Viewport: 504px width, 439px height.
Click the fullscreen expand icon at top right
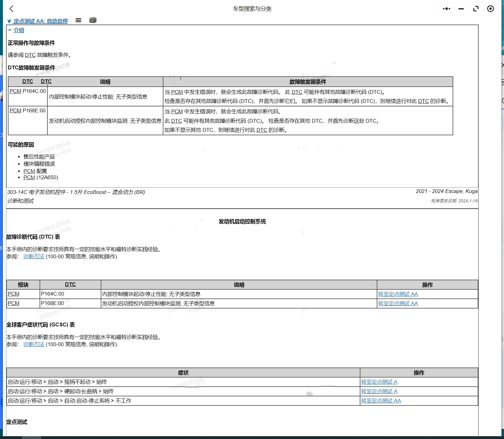(x=475, y=9)
